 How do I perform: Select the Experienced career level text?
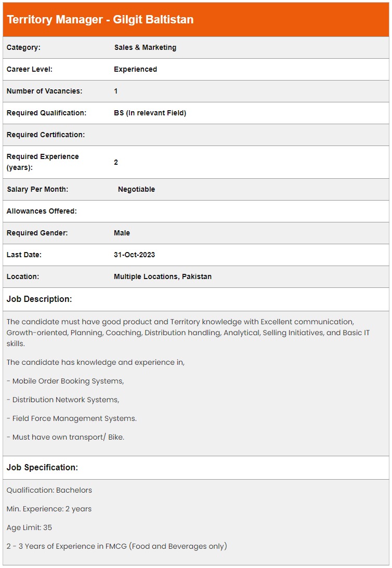[135, 69]
